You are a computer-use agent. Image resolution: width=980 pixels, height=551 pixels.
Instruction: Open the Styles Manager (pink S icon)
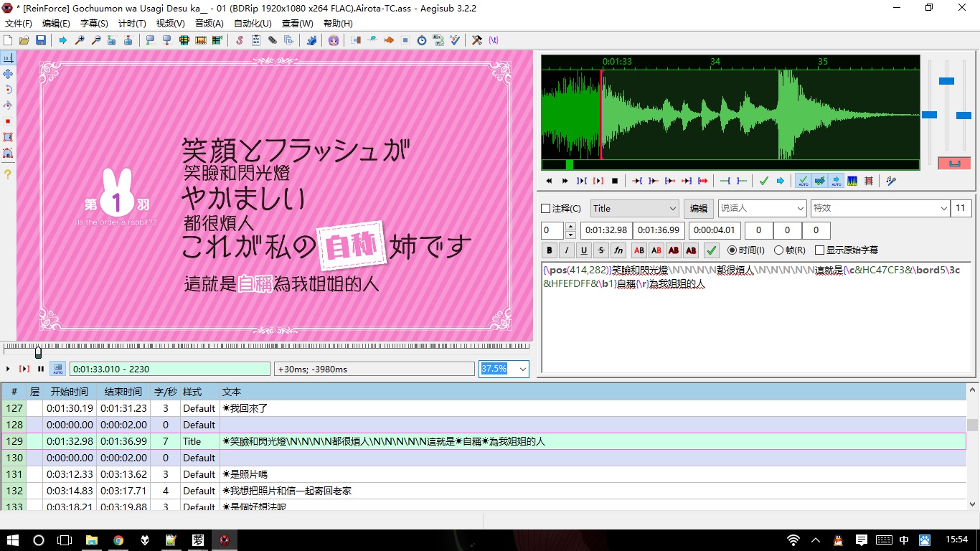[x=240, y=40]
